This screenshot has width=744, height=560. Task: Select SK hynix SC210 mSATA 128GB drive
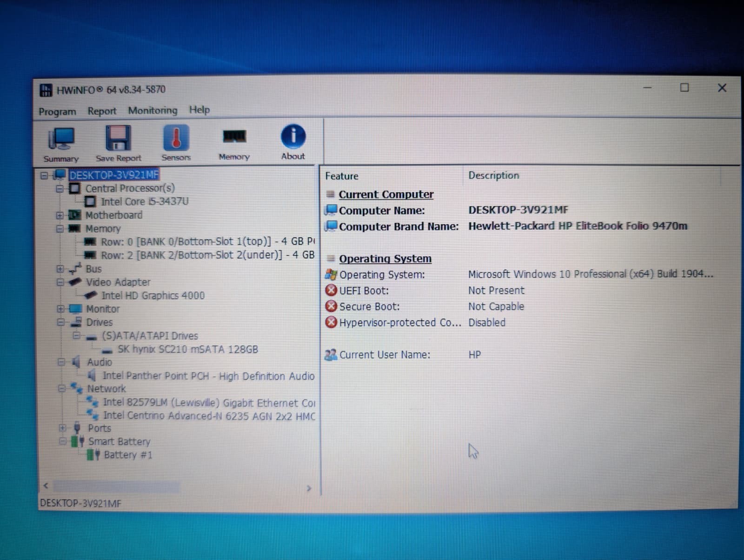(188, 349)
